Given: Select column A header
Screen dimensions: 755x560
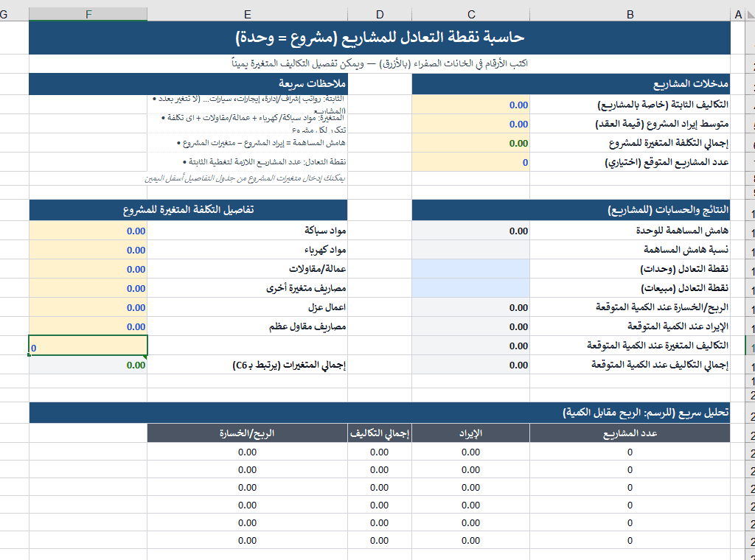Looking at the screenshot, I should [x=737, y=15].
